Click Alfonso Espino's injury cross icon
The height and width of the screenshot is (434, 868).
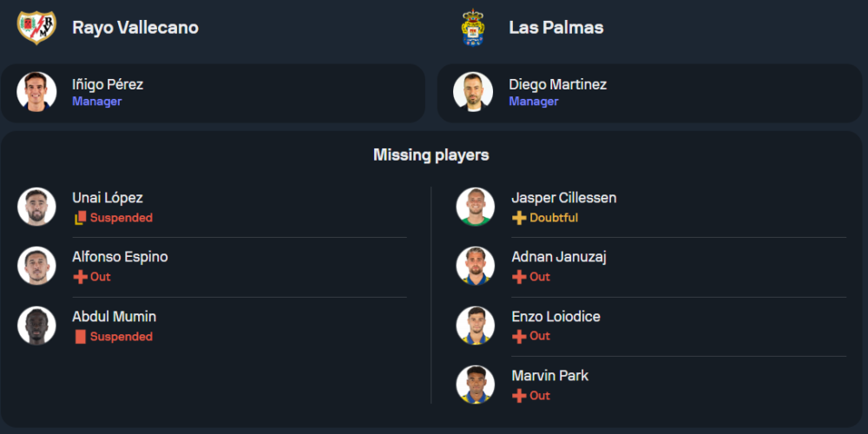pyautogui.click(x=81, y=277)
